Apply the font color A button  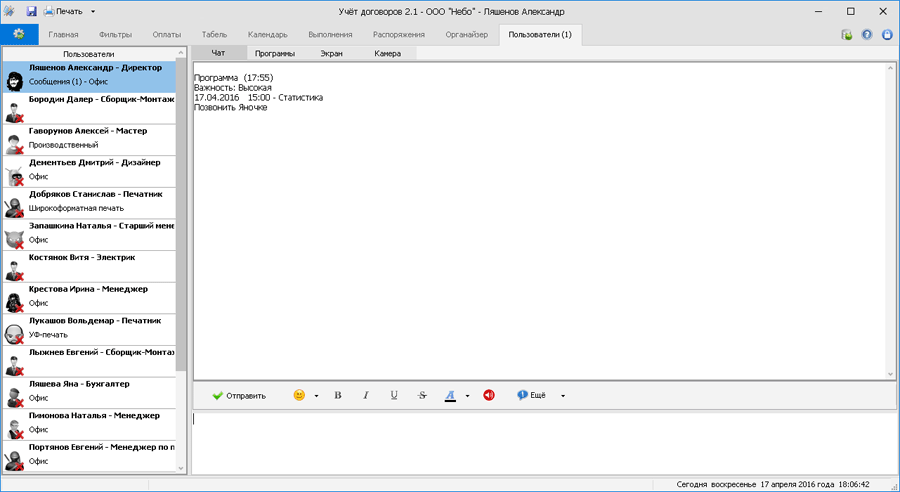450,395
